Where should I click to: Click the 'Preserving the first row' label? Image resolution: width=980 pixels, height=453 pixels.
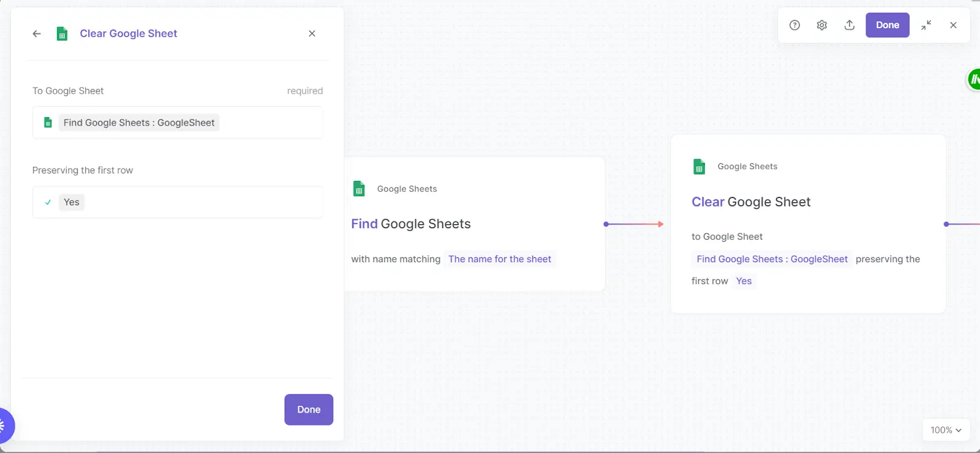[83, 170]
